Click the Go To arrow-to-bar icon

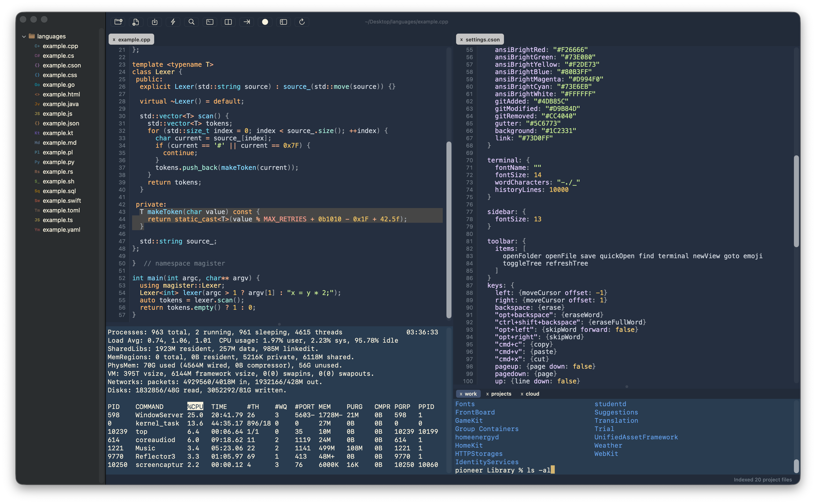click(246, 22)
